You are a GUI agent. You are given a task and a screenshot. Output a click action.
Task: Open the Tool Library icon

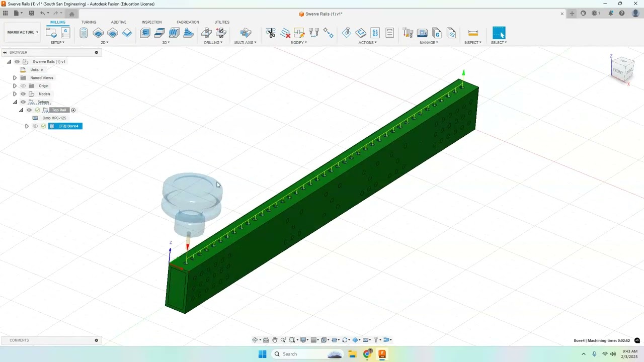click(x=408, y=33)
